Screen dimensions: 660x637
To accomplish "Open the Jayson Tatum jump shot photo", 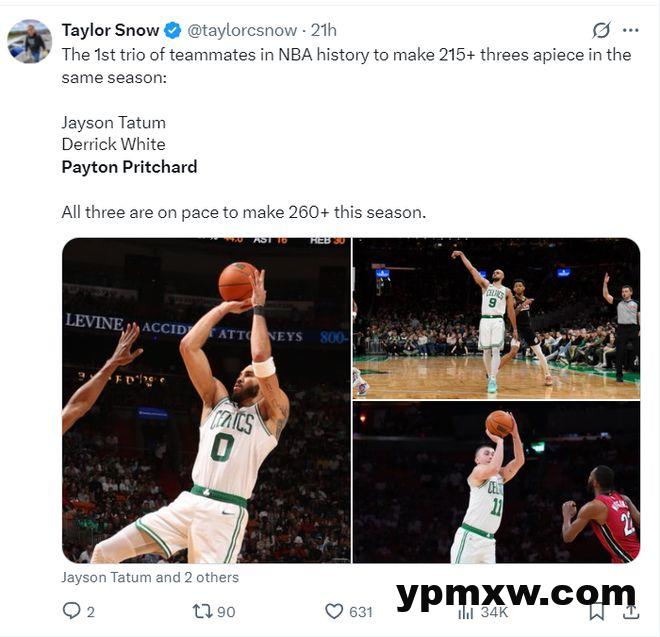I will tap(206, 400).
